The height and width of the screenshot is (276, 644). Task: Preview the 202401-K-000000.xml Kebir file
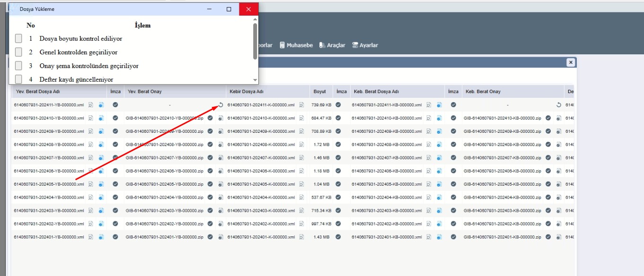coord(301,237)
